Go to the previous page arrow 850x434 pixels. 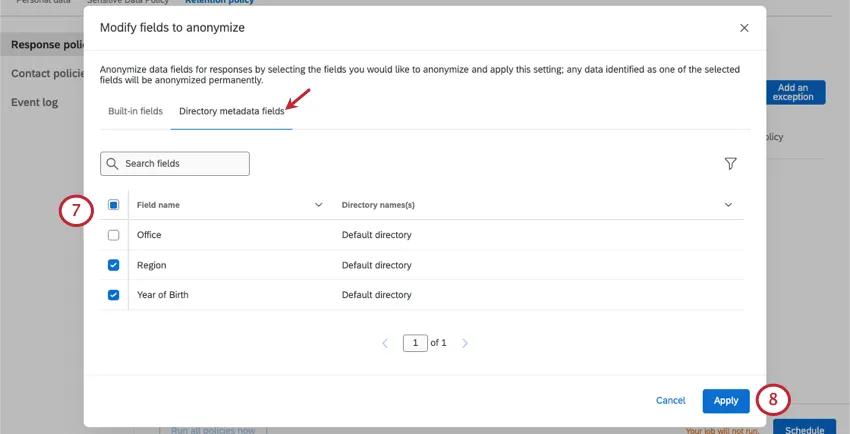coord(385,343)
